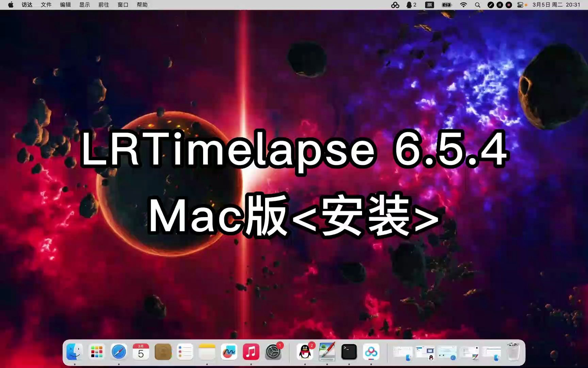This screenshot has width=588, height=368.
Task: Open the 显示 menu
Action: [84, 5]
